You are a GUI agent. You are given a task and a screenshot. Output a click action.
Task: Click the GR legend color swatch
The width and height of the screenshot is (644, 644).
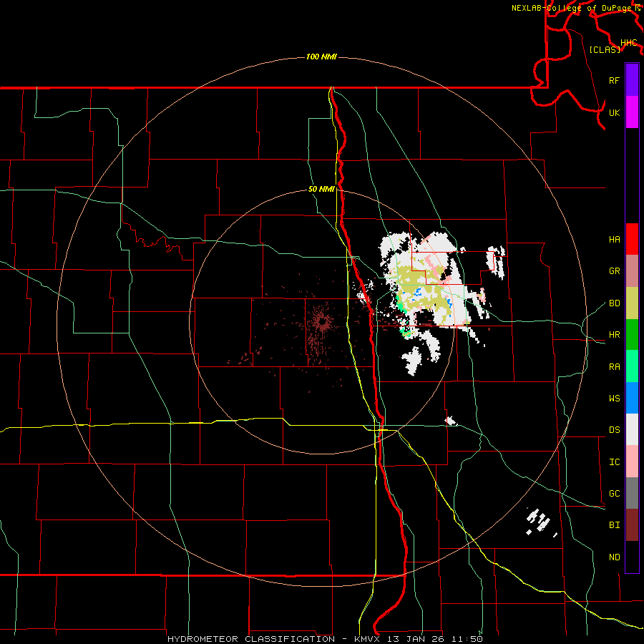[632, 270]
